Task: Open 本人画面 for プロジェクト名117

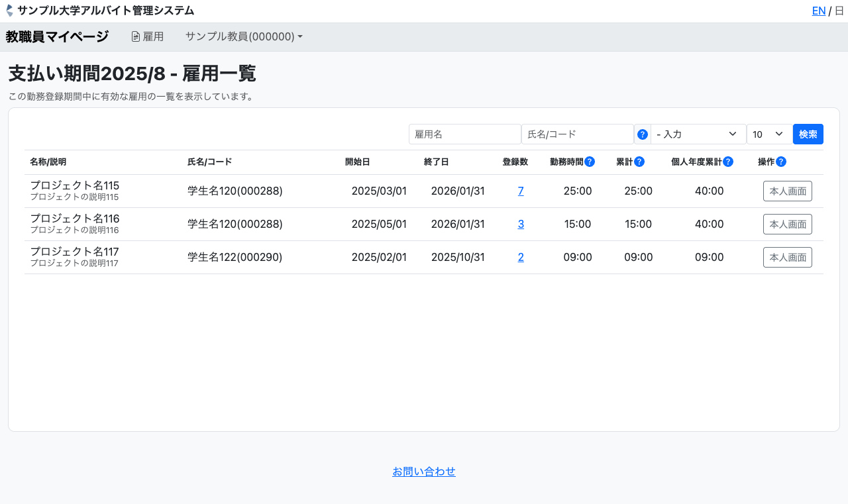Action: point(788,258)
